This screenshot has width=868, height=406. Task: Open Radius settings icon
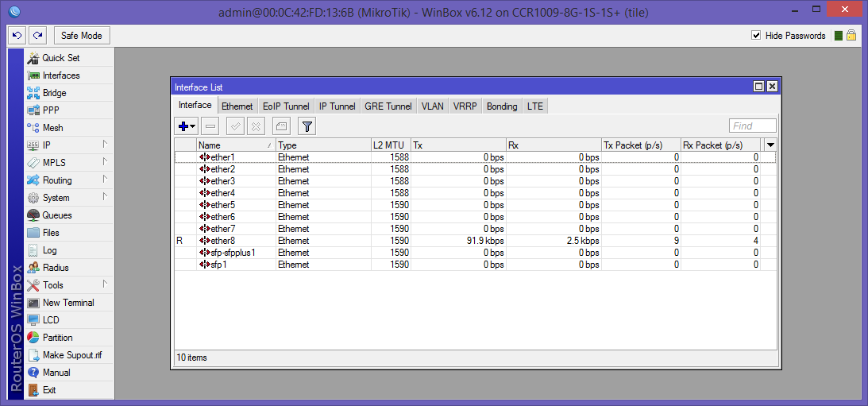pos(33,268)
